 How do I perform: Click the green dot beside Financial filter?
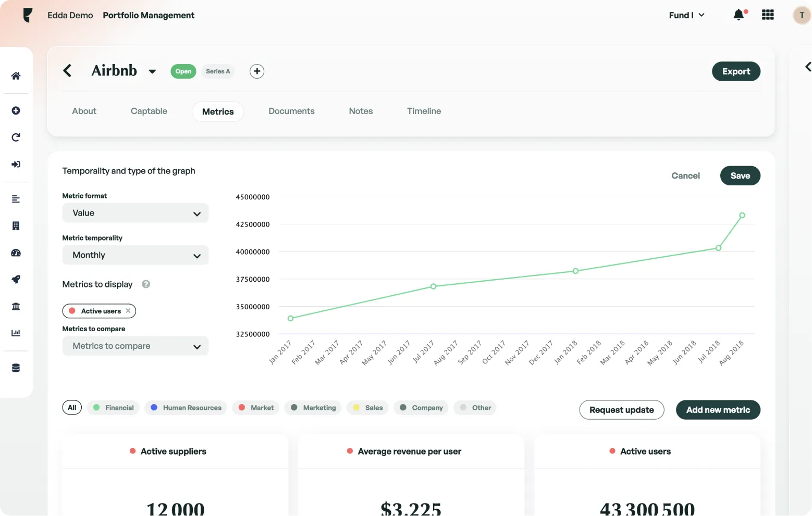[96, 408]
